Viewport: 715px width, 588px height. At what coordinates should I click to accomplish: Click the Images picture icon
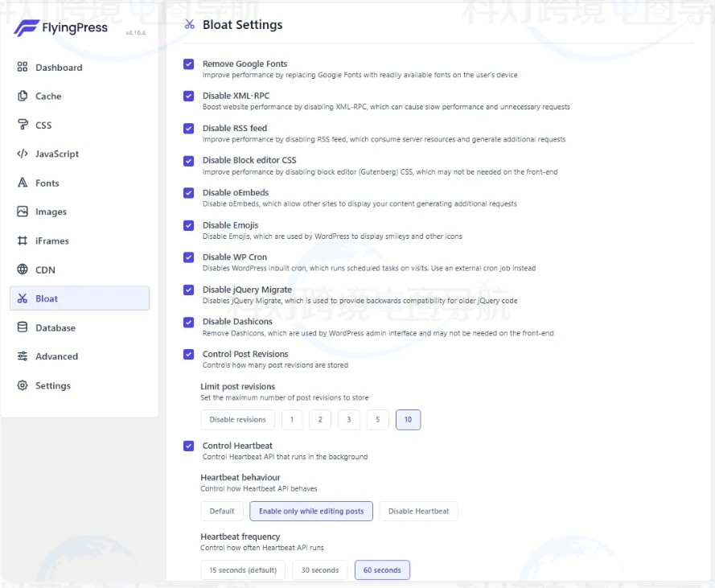click(23, 212)
